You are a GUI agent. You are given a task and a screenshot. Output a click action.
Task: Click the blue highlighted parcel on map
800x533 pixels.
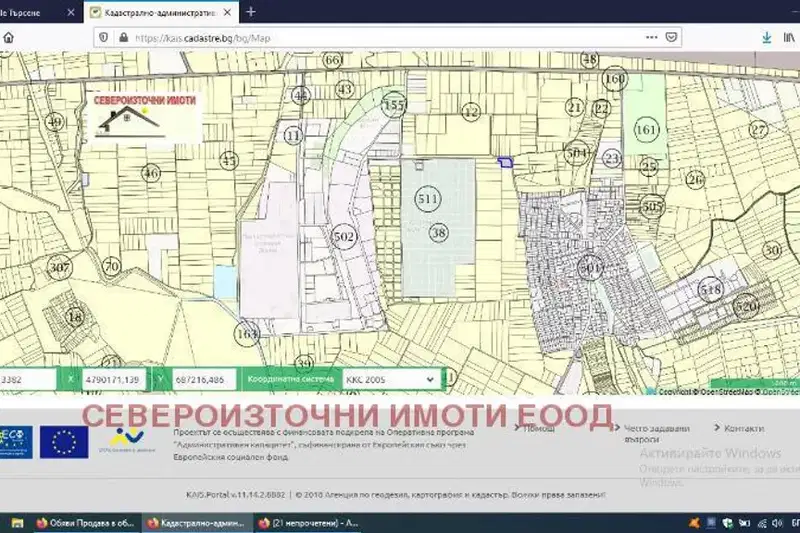[x=505, y=162]
